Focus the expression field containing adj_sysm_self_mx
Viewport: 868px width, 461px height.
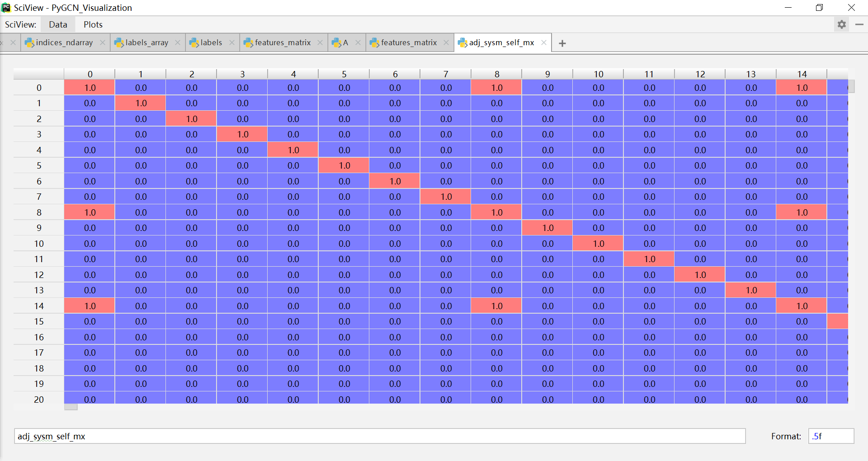[x=380, y=436]
